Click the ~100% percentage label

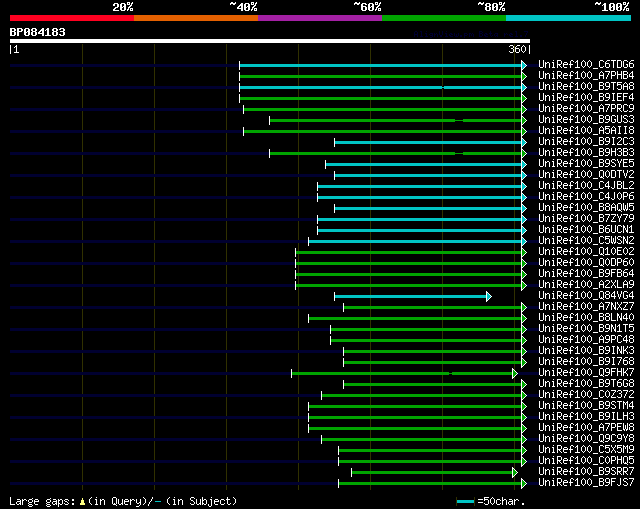(611, 7)
